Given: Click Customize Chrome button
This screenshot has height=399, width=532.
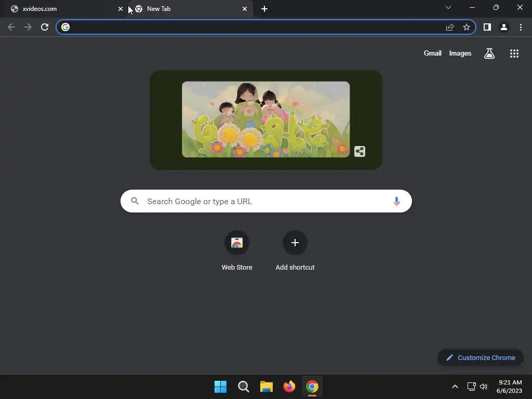Looking at the screenshot, I should (481, 357).
